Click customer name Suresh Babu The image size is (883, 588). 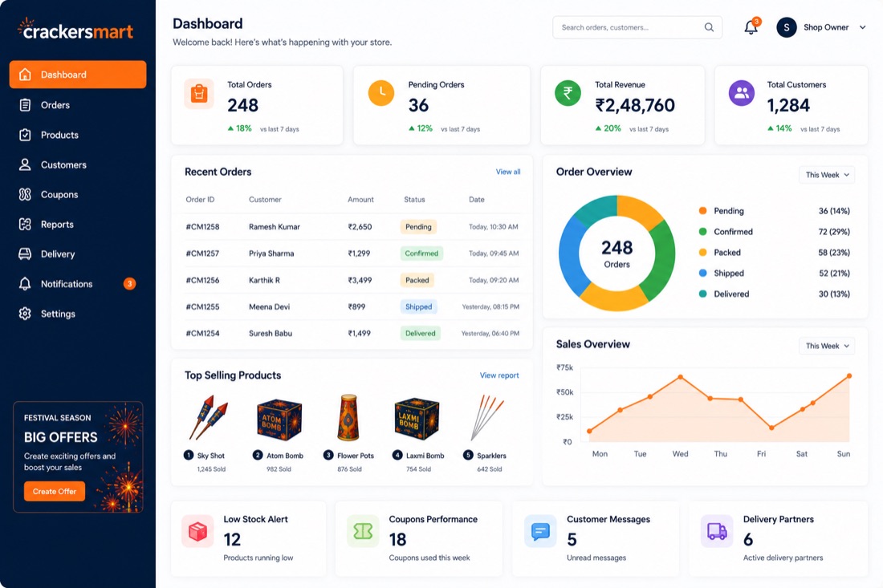[271, 333]
